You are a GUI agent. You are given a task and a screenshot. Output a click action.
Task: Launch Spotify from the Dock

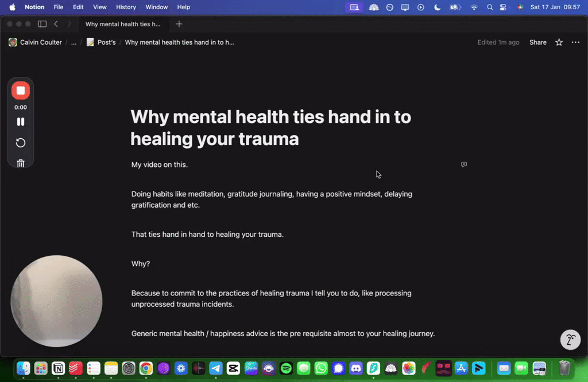(286, 368)
